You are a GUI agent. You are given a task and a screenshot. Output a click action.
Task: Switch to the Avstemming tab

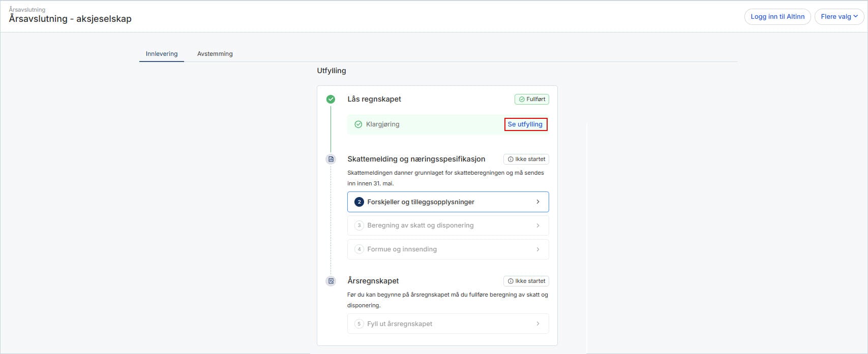(x=215, y=54)
